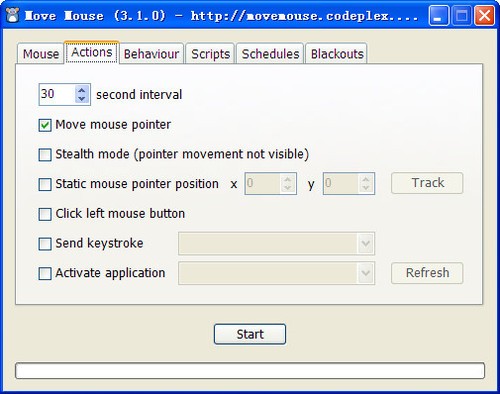Click the Track button
This screenshot has height=394, width=500.
427,183
